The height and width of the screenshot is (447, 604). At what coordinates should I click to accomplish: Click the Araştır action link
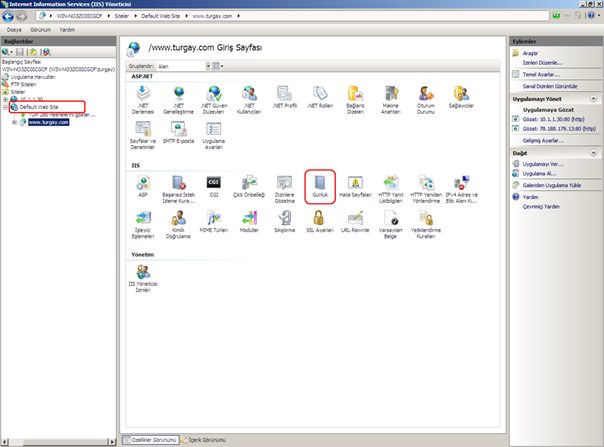tap(530, 53)
